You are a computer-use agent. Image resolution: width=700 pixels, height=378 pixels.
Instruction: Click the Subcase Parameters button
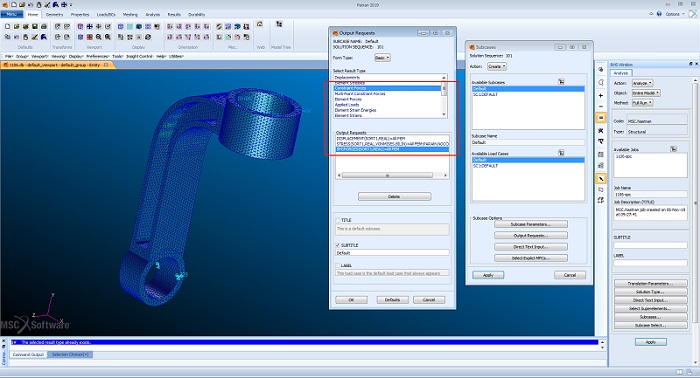[531, 224]
